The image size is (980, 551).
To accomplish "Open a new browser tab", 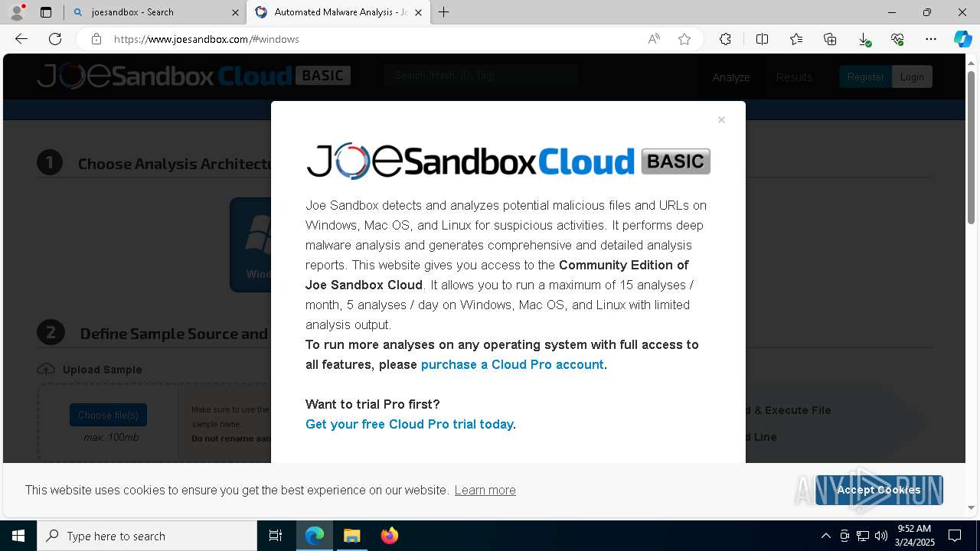I will pos(443,12).
